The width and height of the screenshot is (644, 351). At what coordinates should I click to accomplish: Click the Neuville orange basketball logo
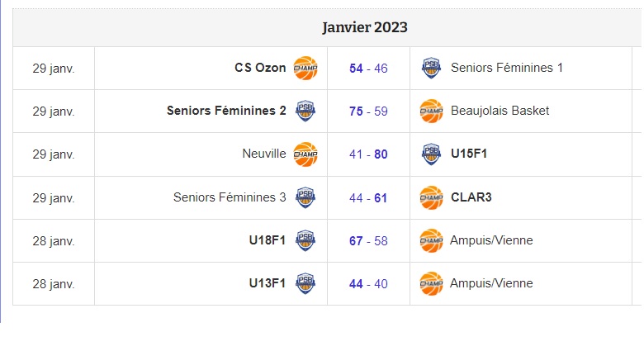tap(305, 154)
